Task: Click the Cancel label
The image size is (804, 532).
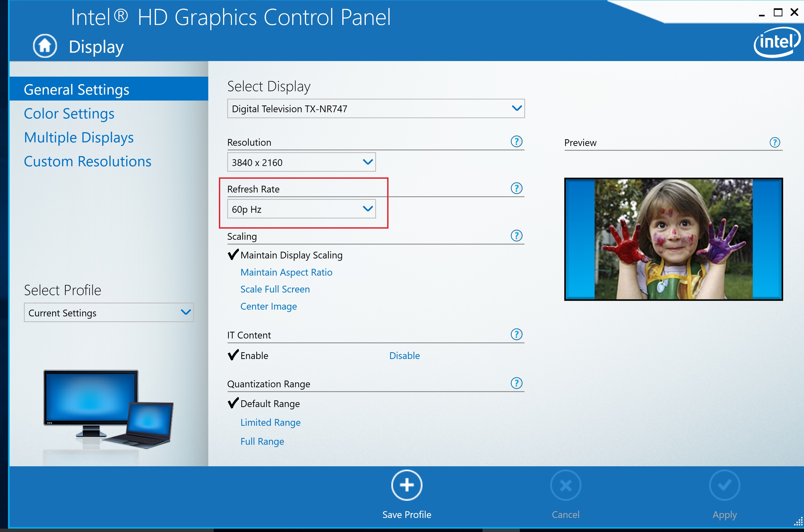Action: point(566,515)
